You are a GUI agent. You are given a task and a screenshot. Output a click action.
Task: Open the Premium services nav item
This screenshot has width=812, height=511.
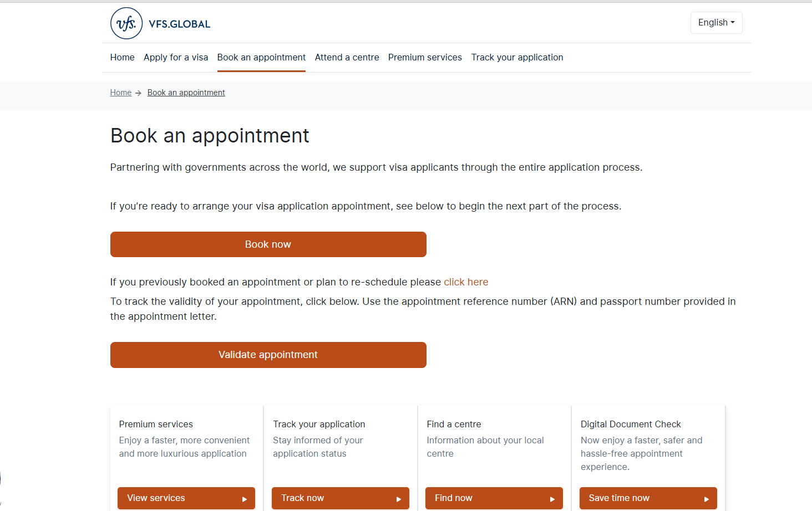click(425, 57)
